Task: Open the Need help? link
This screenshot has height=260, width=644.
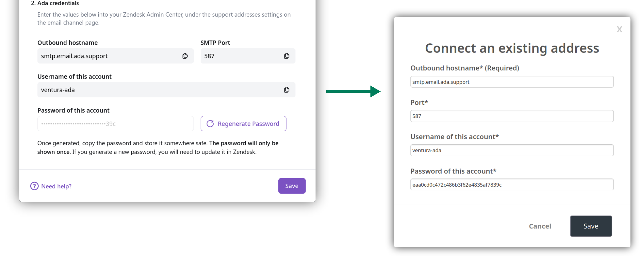Action: click(x=56, y=186)
